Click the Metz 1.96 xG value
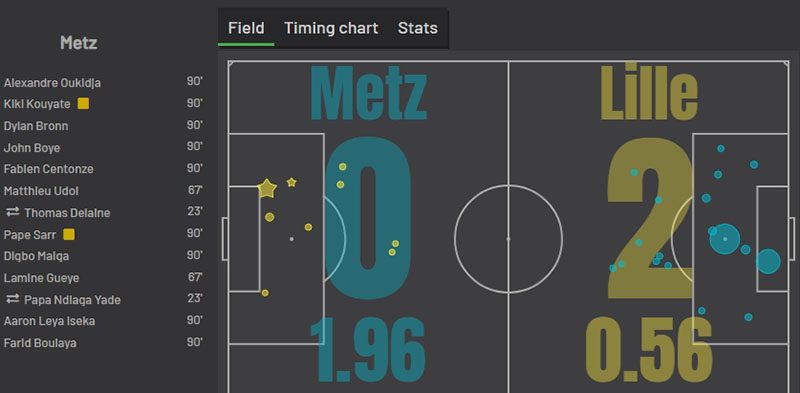 pos(367,350)
